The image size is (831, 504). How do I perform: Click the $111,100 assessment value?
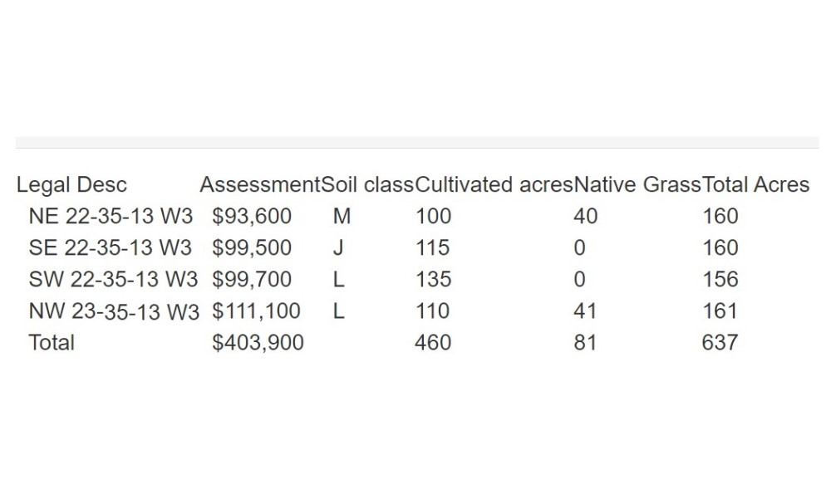click(256, 311)
